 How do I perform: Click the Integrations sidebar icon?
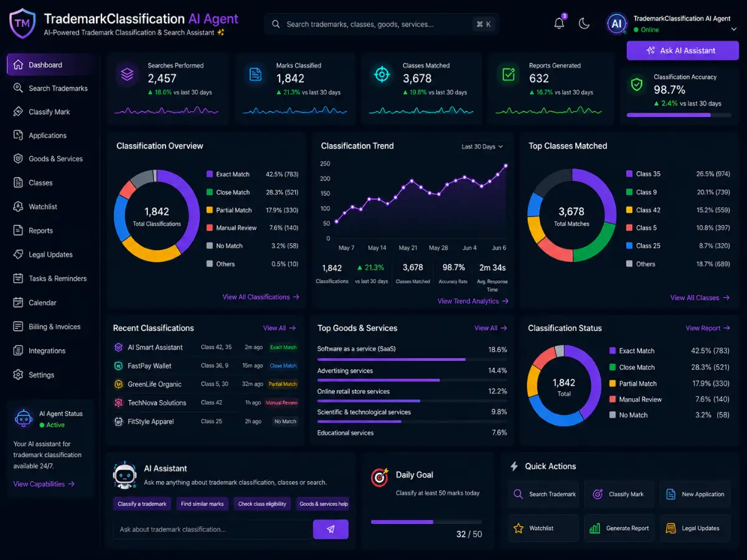[x=17, y=351]
